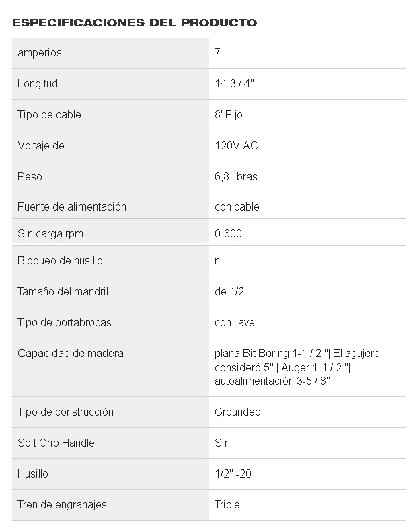The image size is (419, 532).
Task: Click the length value 14-3 / 4"
Action: click(234, 84)
